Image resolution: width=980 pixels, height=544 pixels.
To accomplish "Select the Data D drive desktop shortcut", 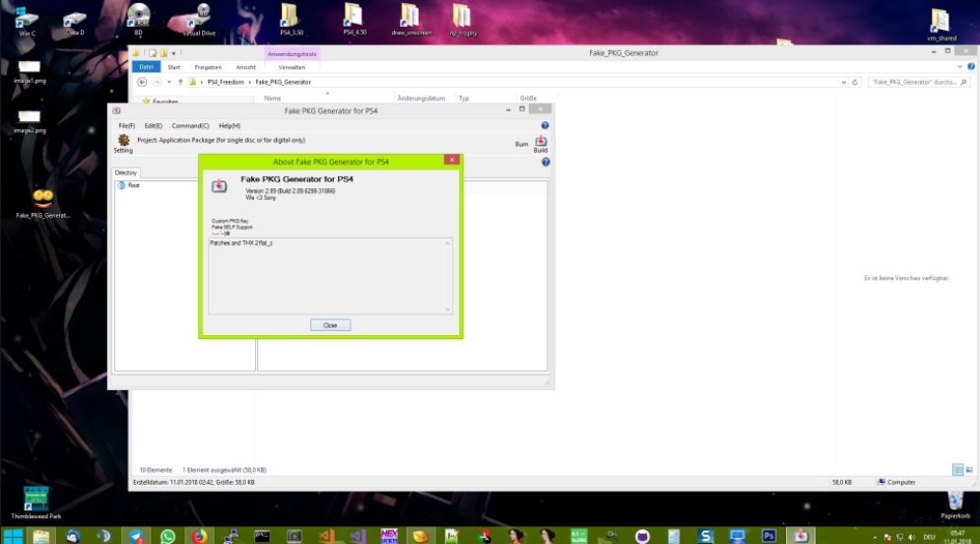I will pyautogui.click(x=75, y=23).
